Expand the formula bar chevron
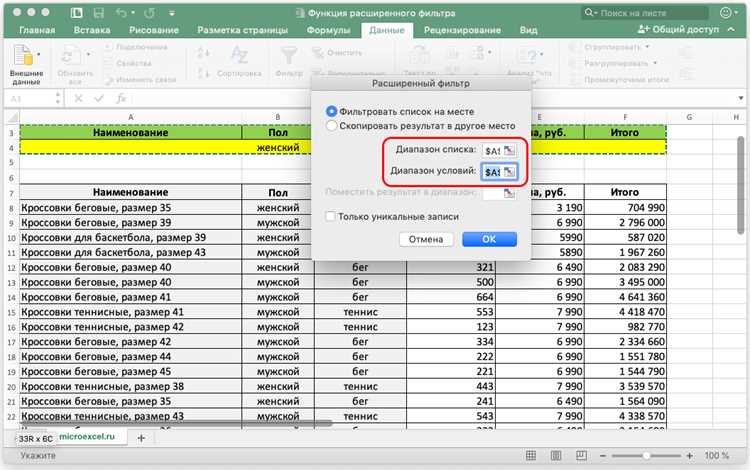The image size is (750, 470). pyautogui.click(x=740, y=98)
